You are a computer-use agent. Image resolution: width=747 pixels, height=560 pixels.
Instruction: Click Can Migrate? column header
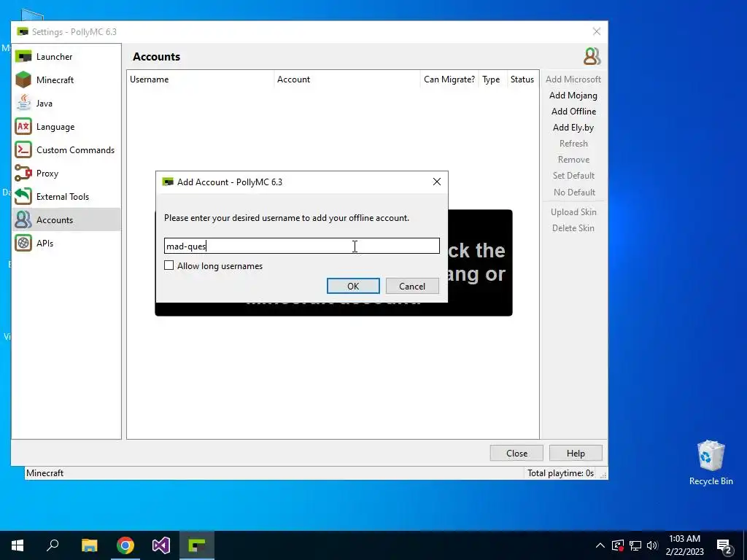pos(449,79)
